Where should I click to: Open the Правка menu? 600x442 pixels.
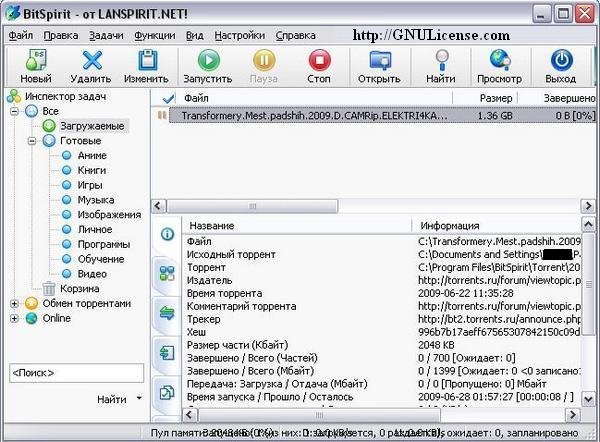coord(61,35)
